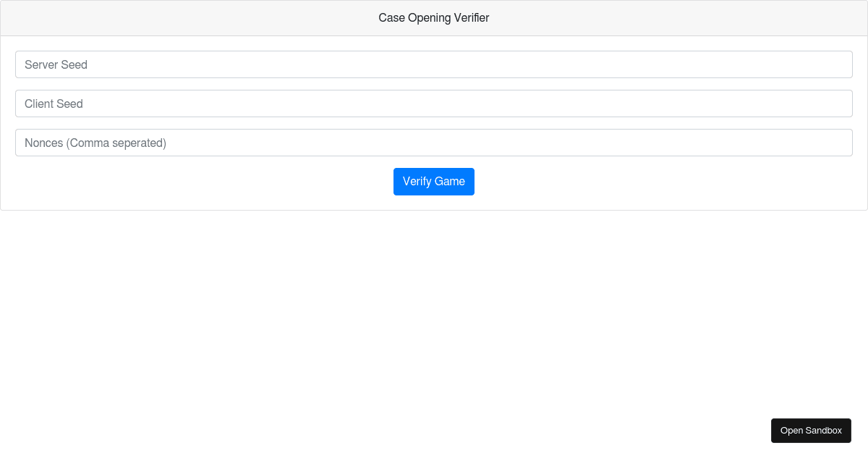Click inside the Server Seed input field
The height and width of the screenshot is (456, 868).
click(x=434, y=64)
